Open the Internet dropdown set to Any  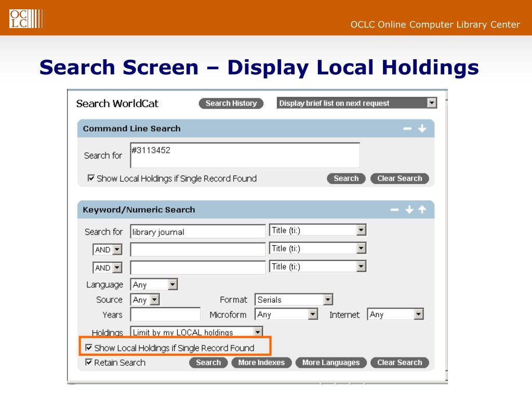point(395,314)
